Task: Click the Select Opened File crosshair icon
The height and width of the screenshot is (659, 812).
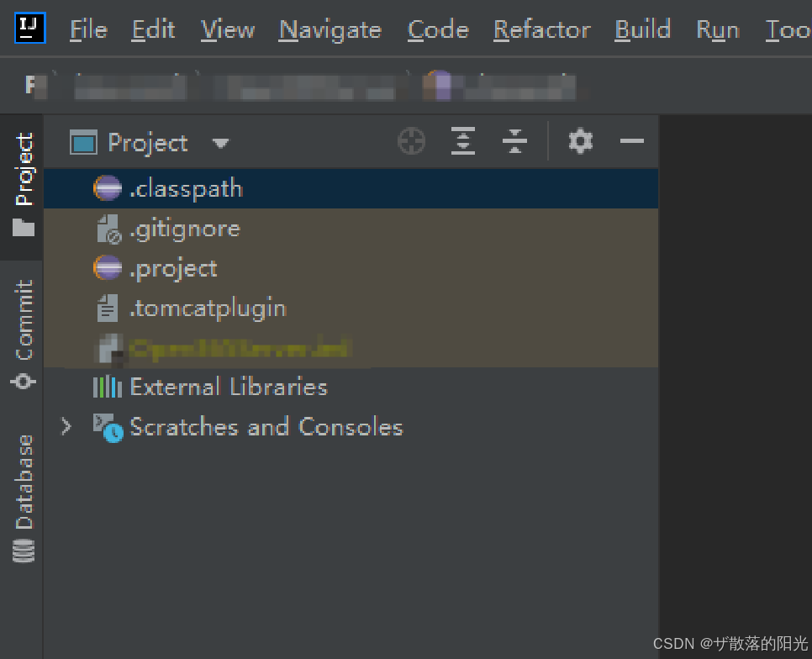Action: [x=411, y=141]
